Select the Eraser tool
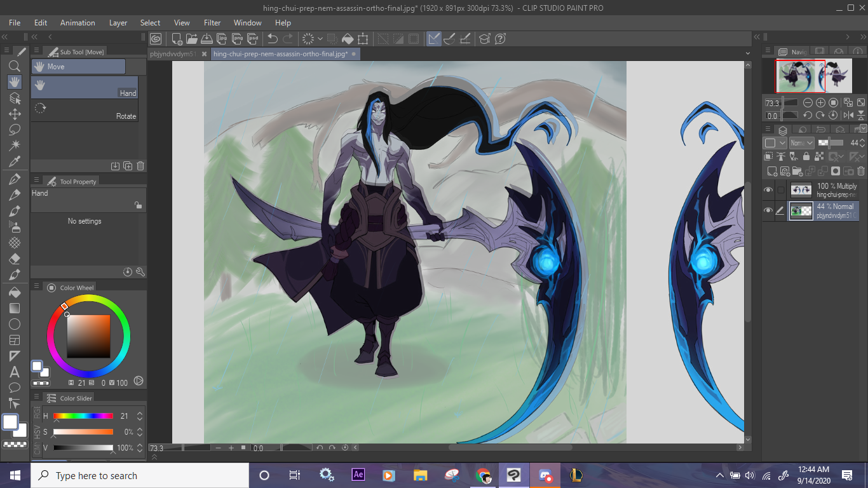 15,259
